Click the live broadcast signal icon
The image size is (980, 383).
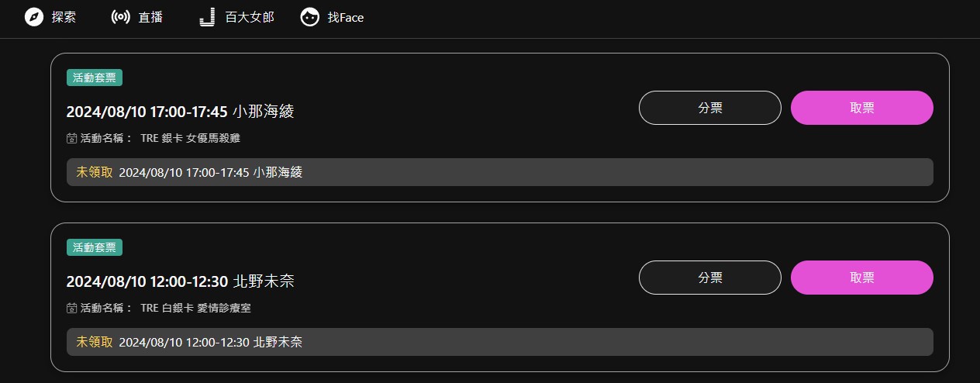121,17
